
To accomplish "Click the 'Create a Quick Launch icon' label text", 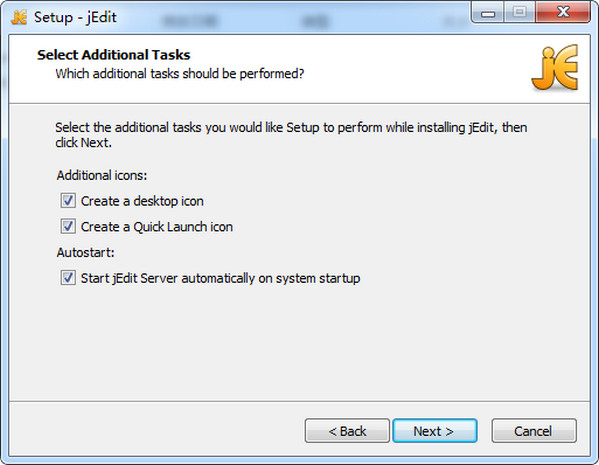I will pyautogui.click(x=157, y=227).
